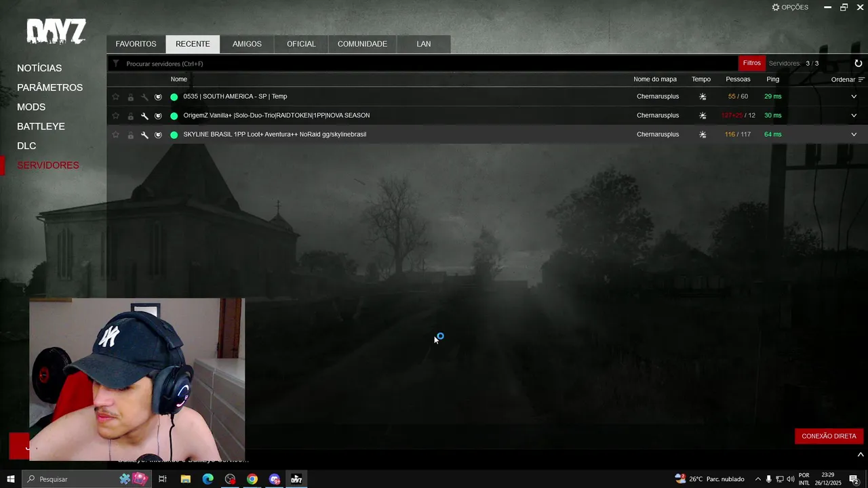Expand details of OrigemZ Vanilla+ server
The width and height of the screenshot is (868, 488).
[x=854, y=116]
